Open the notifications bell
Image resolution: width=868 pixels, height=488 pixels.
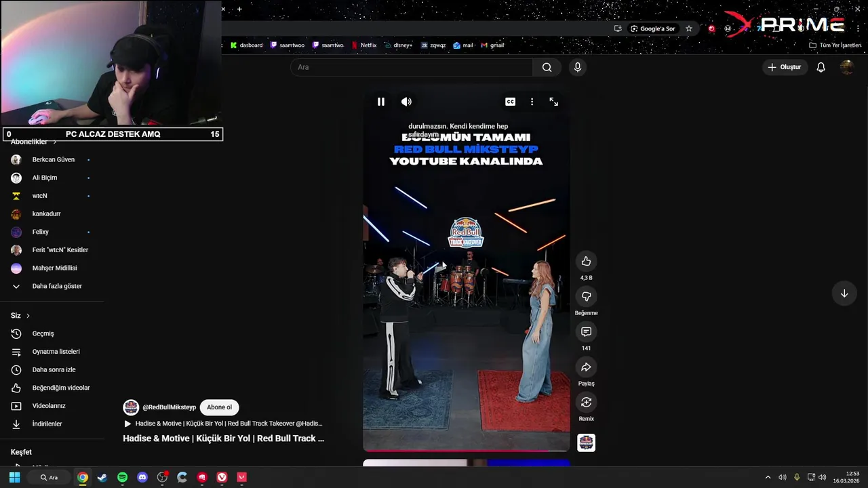821,67
